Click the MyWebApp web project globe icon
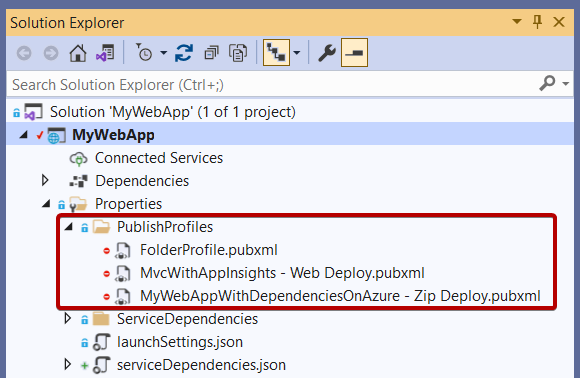 click(x=57, y=135)
